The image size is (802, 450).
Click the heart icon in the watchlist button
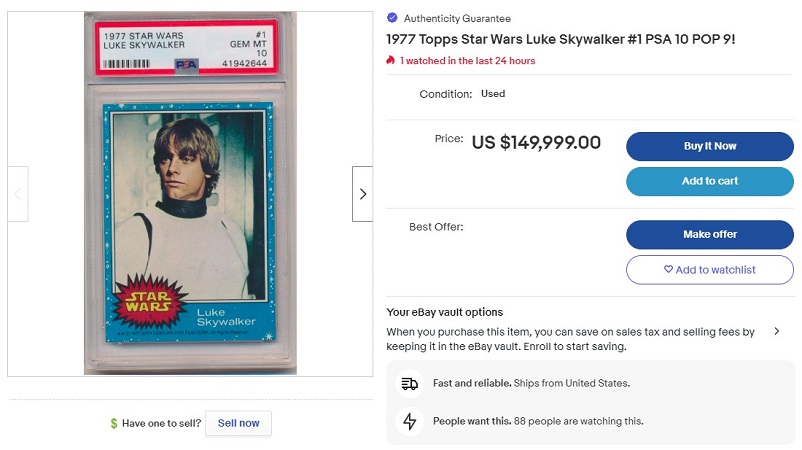[669, 270]
